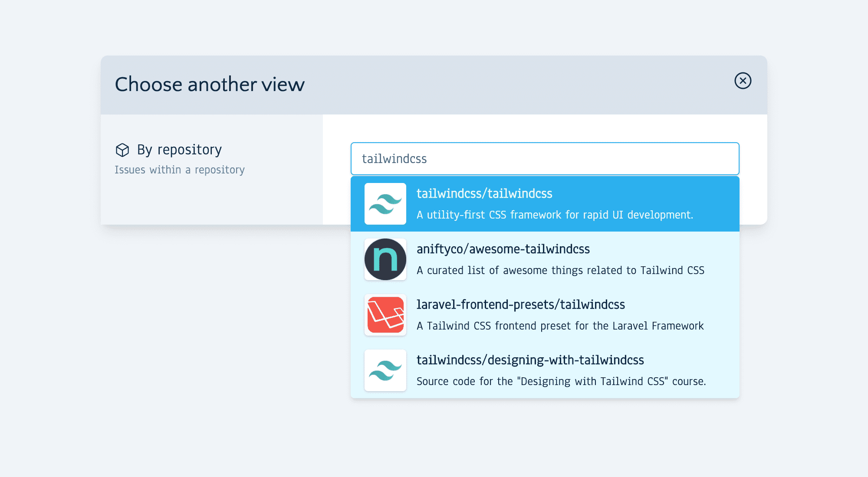Image resolution: width=868 pixels, height=477 pixels.
Task: Click the red Laravel logo icon
Action: (x=385, y=315)
